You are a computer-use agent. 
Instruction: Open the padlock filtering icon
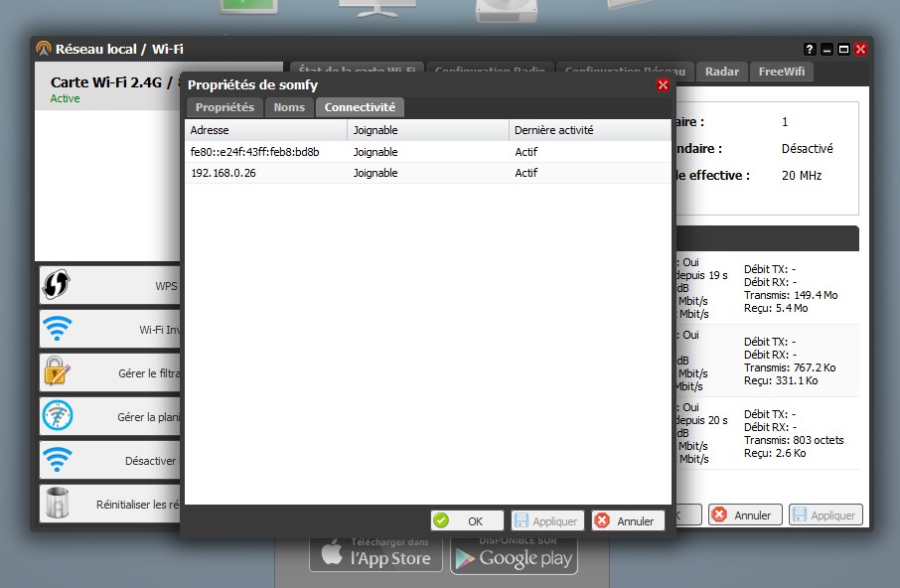coord(57,372)
